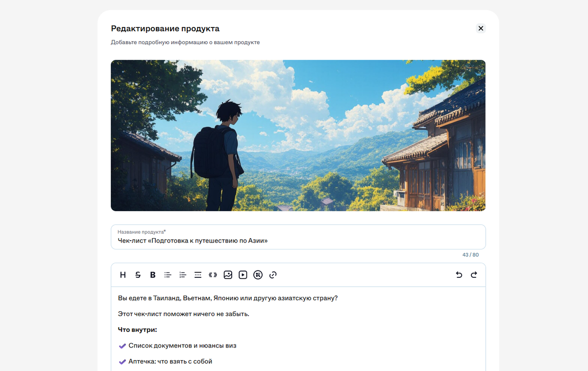The width and height of the screenshot is (588, 371).
Task: Insert an image into description
Action: tap(228, 275)
